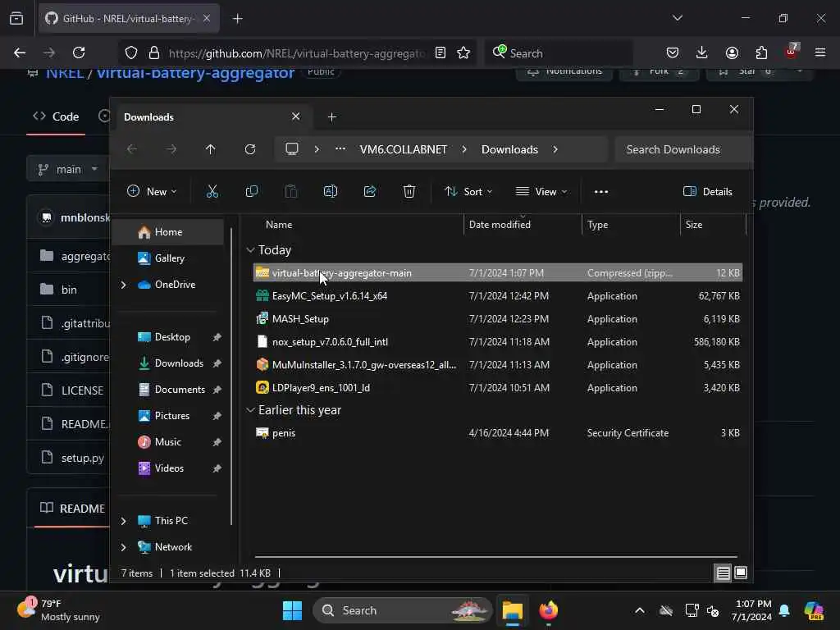Collapse the Today file group
The height and width of the screenshot is (630, 840).
pyautogui.click(x=250, y=250)
